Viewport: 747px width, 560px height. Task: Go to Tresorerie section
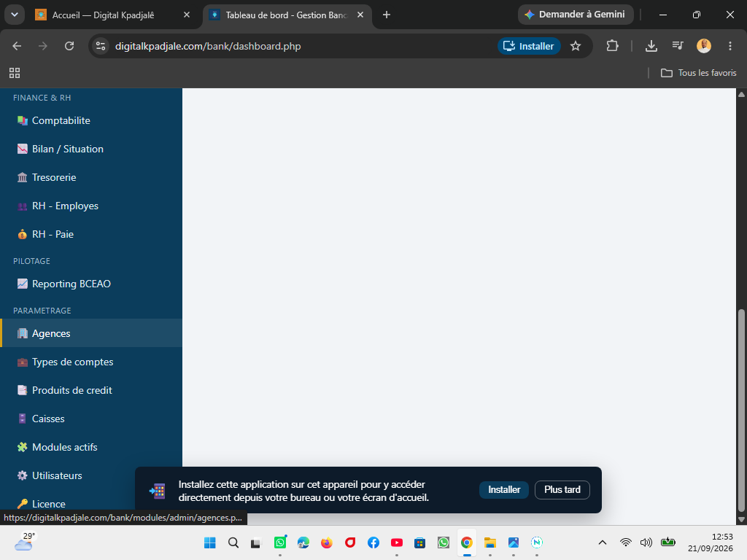[x=91, y=178]
